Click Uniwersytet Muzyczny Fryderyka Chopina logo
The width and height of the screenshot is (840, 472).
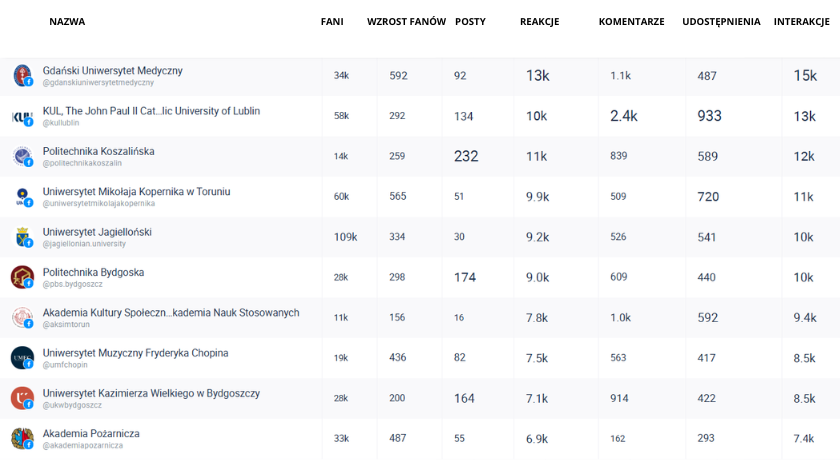click(22, 358)
